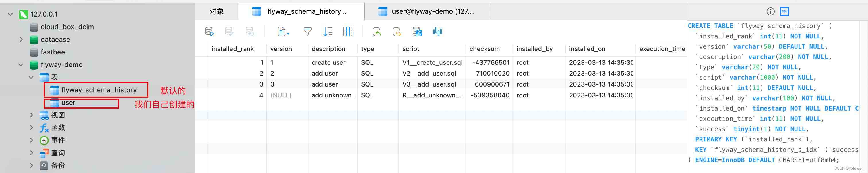Click the CREATE TABLE line in DDL
Viewport: 868px width, 173px height.
[x=759, y=26]
